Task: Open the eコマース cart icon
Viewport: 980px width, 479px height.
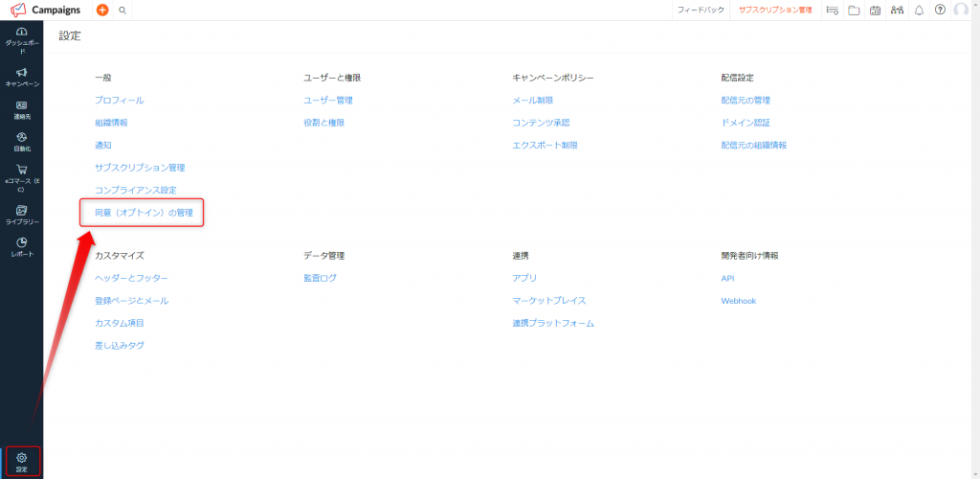Action: [21, 170]
